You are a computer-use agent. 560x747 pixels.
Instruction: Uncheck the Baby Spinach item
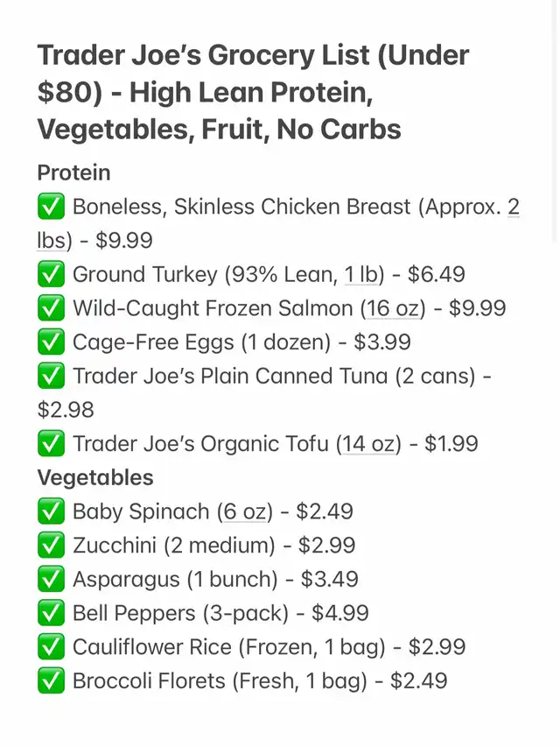50,511
